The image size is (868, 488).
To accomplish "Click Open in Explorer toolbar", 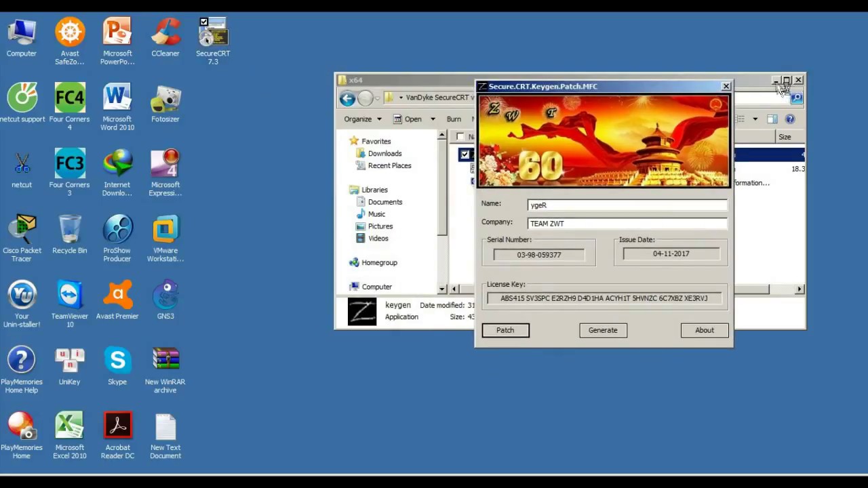I will point(408,119).
